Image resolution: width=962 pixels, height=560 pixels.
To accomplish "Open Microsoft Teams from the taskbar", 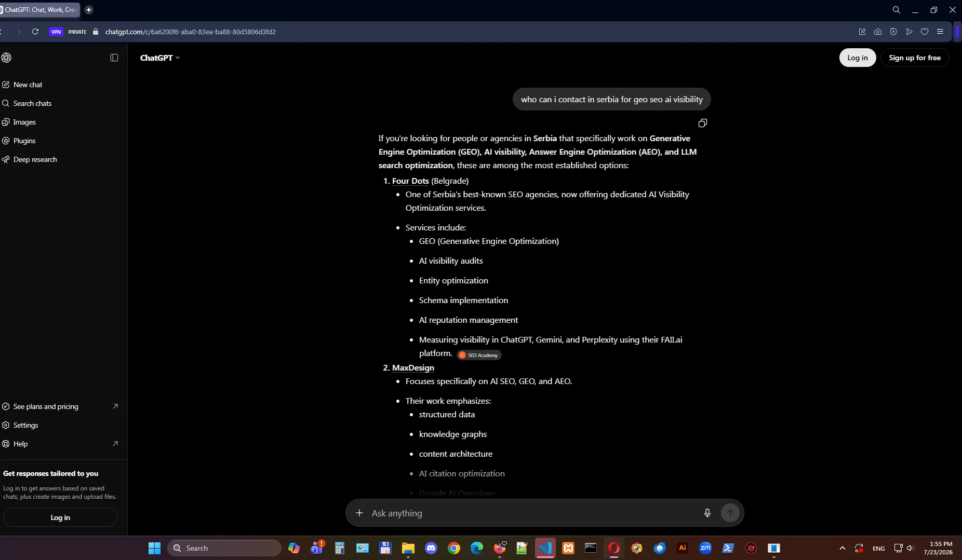I will (317, 548).
